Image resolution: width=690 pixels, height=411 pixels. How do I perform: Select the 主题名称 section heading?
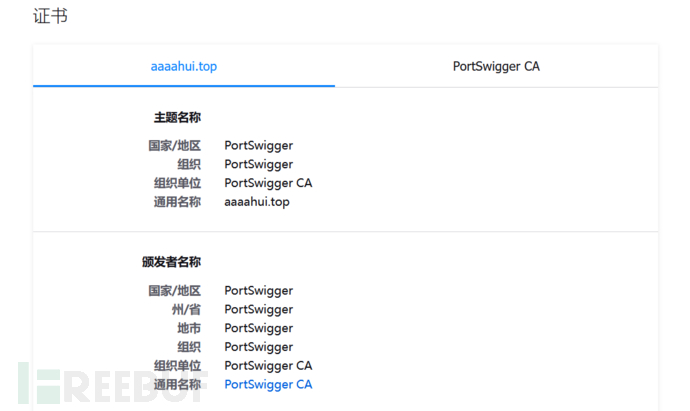tap(177, 117)
